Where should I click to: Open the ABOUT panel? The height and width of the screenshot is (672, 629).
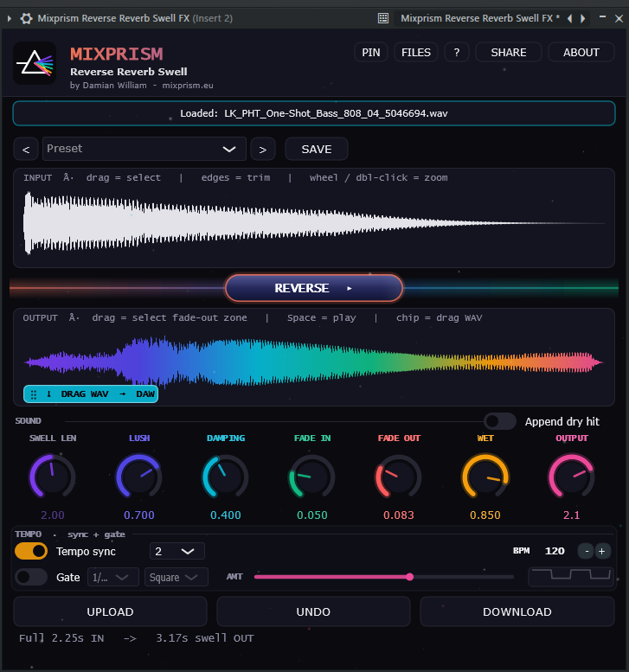coord(581,52)
